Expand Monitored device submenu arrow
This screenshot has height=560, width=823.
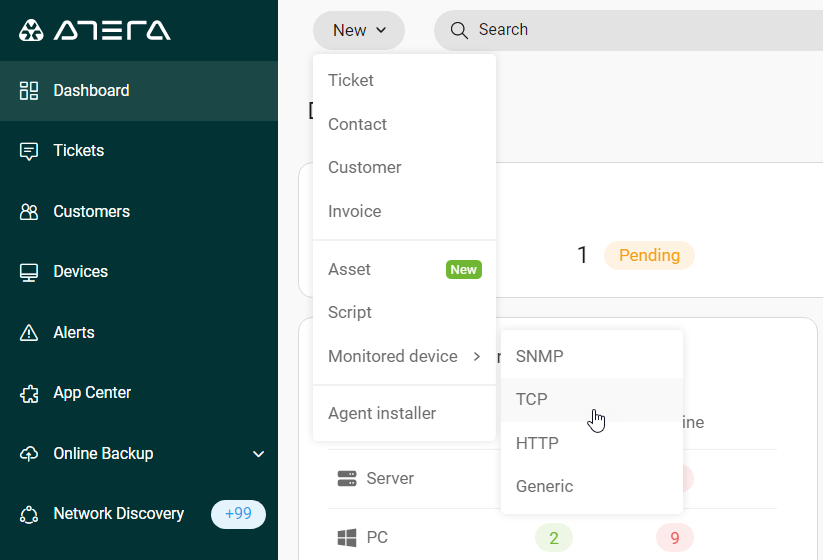click(x=477, y=356)
